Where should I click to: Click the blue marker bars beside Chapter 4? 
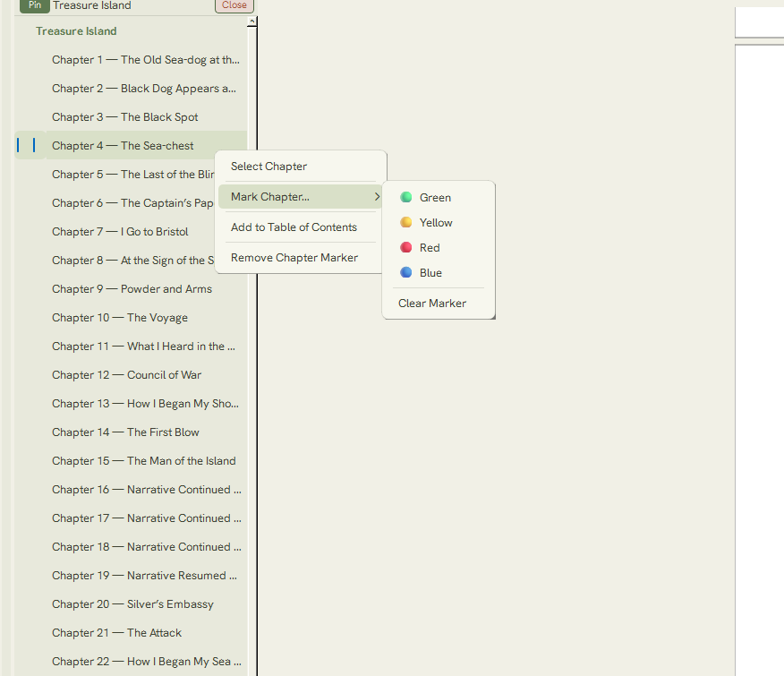pyautogui.click(x=26, y=145)
